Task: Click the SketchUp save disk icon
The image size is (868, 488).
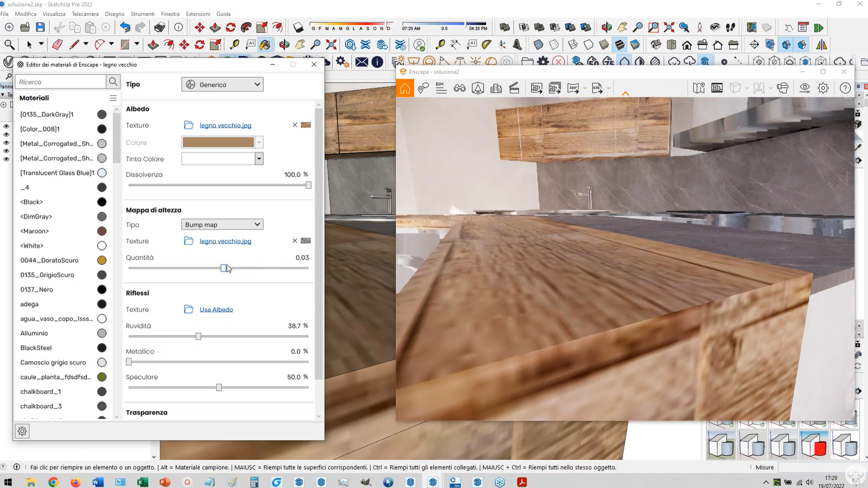Action: [40, 27]
